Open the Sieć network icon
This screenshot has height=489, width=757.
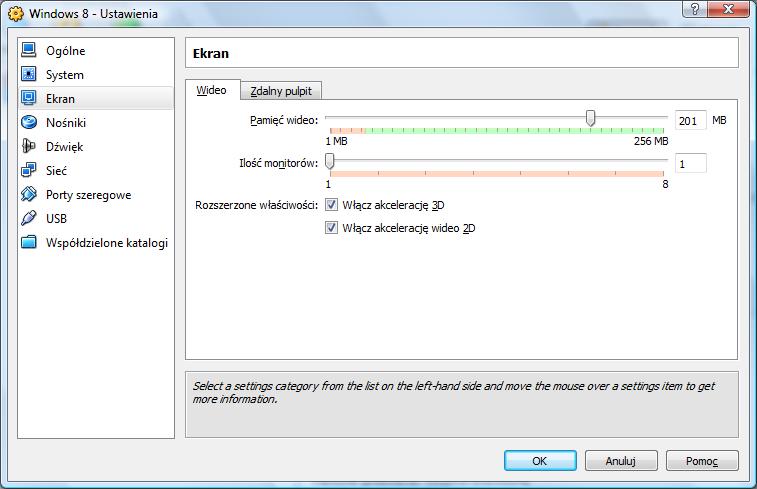point(28,171)
